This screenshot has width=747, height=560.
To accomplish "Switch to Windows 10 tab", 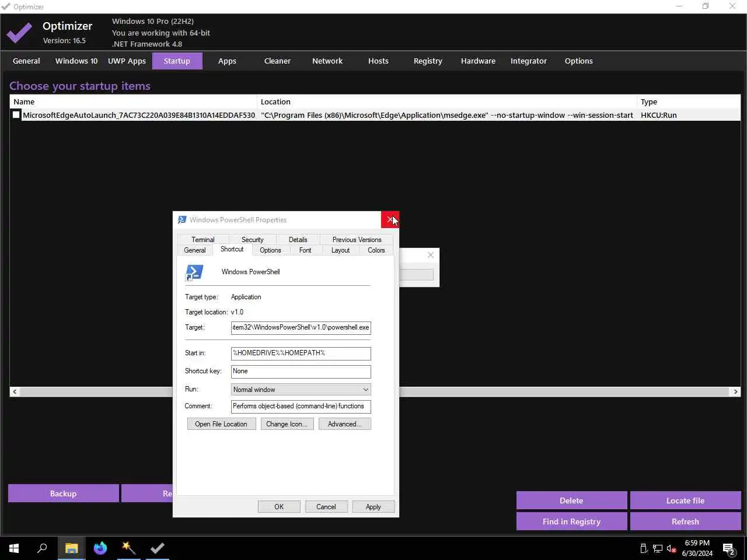I will (76, 61).
